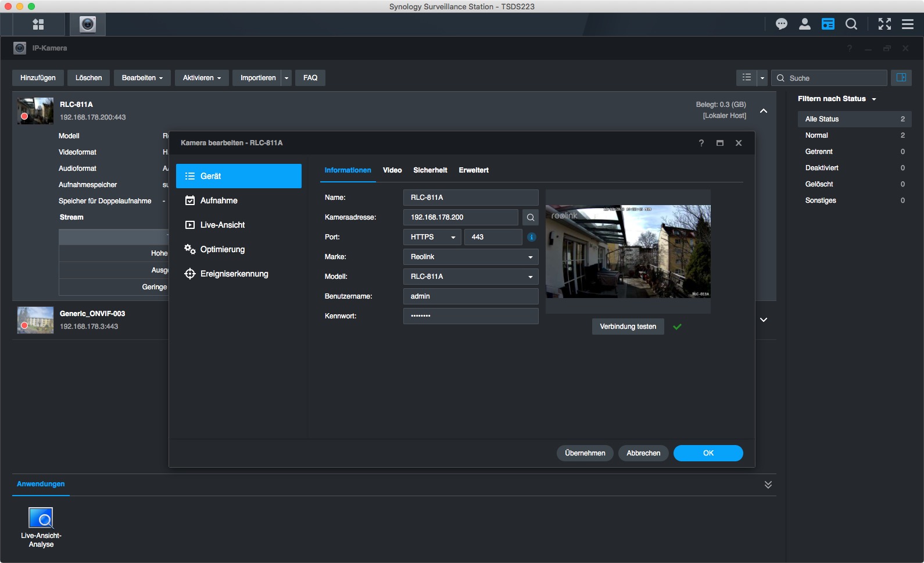Image resolution: width=924 pixels, height=563 pixels.
Task: Toggle the detail side panel button
Action: click(901, 78)
